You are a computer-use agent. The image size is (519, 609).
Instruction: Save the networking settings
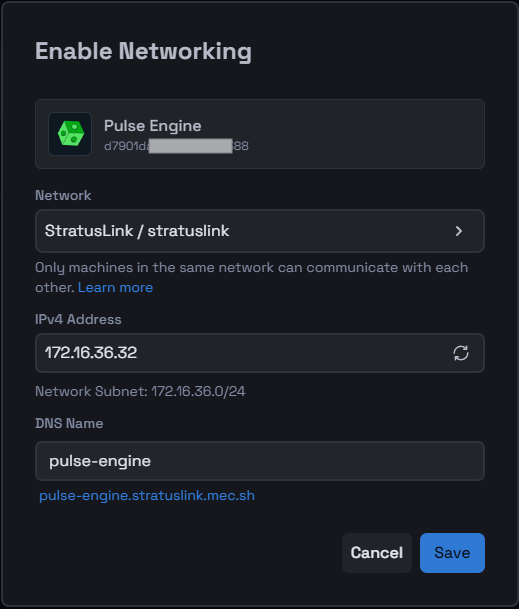[x=452, y=553]
